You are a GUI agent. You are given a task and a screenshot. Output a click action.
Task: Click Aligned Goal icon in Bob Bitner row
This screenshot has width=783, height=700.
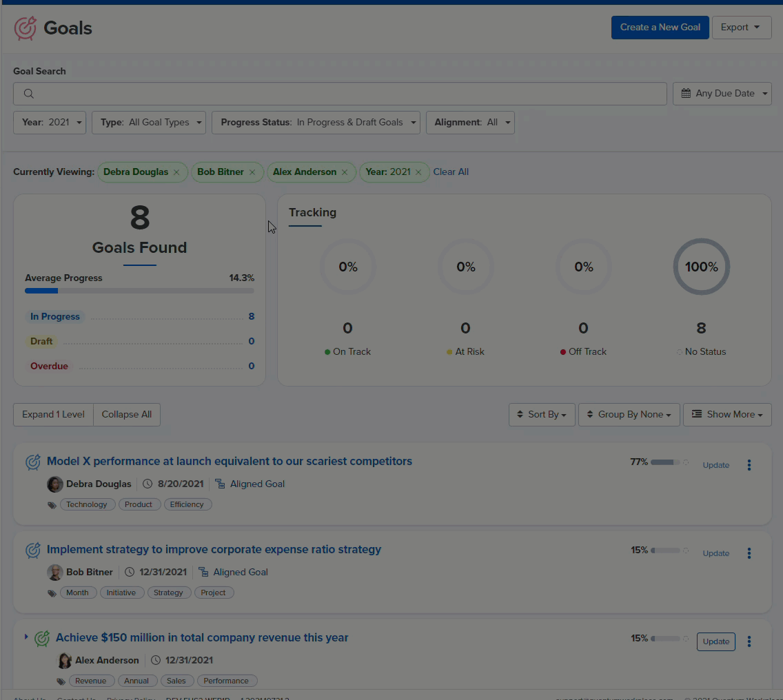coord(203,572)
